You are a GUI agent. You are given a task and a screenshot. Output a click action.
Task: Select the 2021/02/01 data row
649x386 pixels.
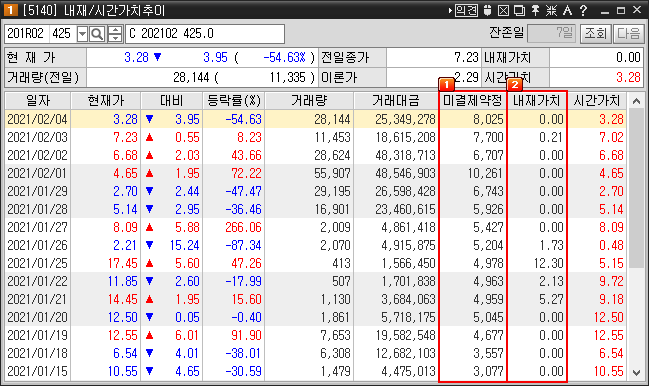(316, 173)
